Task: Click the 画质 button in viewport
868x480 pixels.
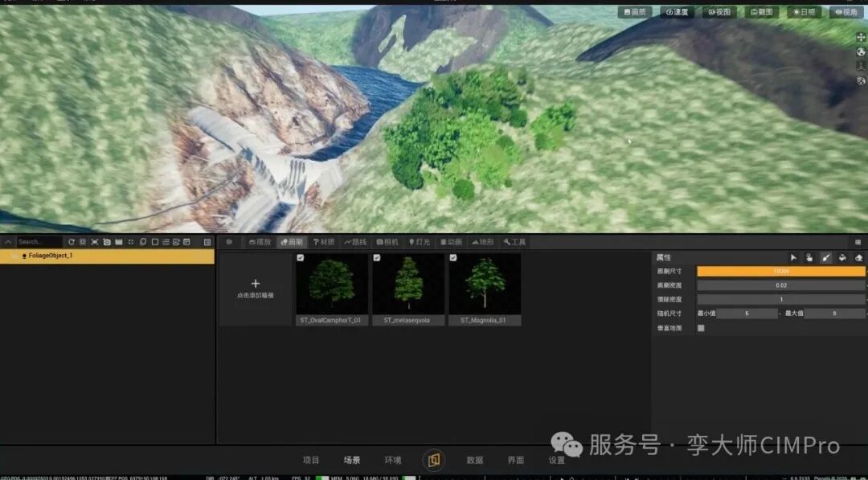Action: click(635, 12)
